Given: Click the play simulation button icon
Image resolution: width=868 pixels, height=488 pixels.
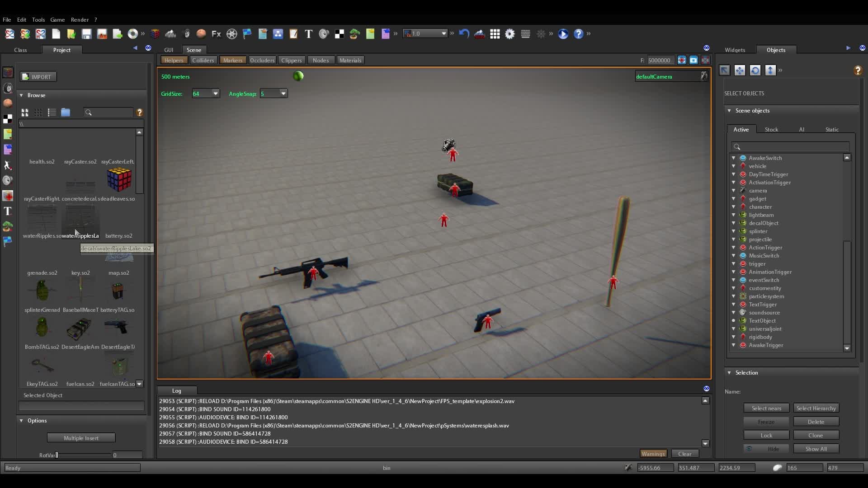Looking at the screenshot, I should click(563, 34).
